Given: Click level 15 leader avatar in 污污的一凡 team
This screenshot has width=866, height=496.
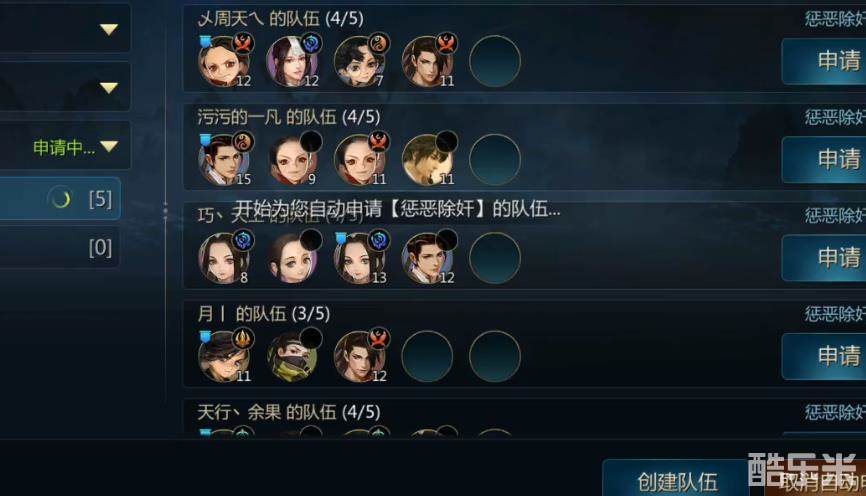Looking at the screenshot, I should [224, 160].
